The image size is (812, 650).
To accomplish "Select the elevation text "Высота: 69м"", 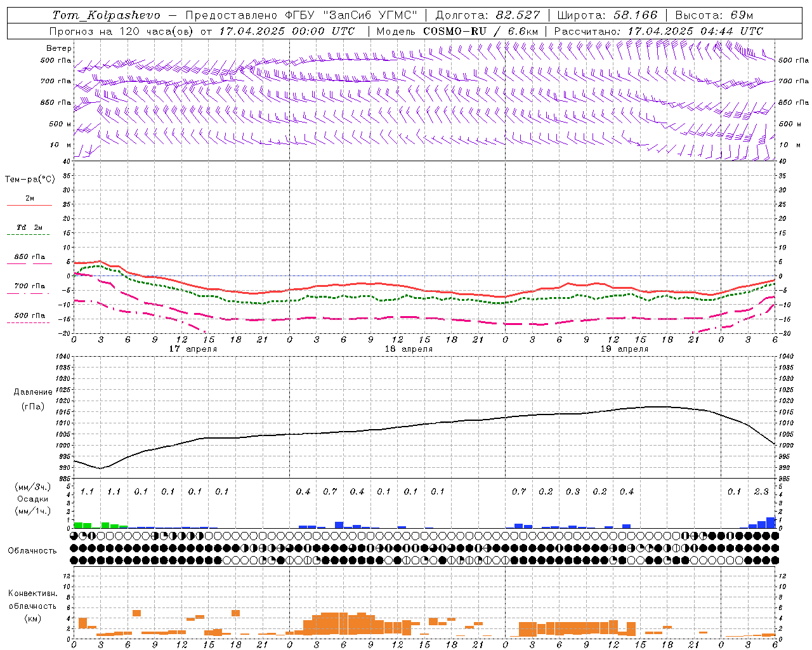I will pos(714,15).
